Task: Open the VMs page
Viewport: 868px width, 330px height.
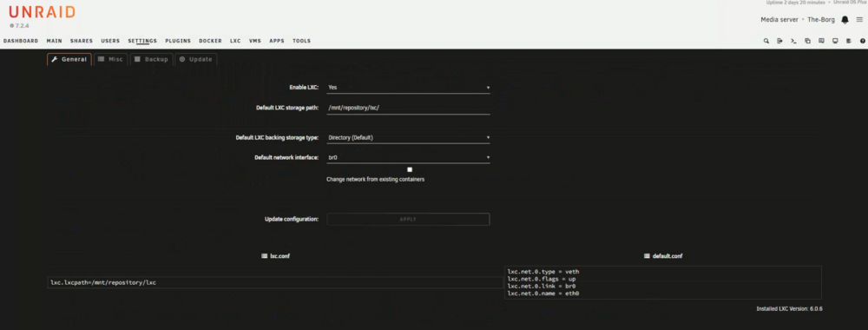Action: (255, 41)
